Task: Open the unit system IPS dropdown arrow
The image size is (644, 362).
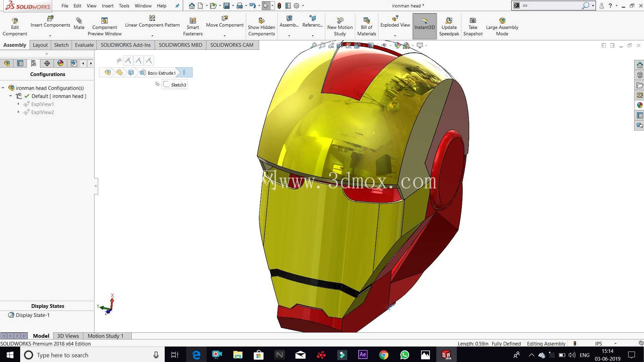Action: (615, 343)
